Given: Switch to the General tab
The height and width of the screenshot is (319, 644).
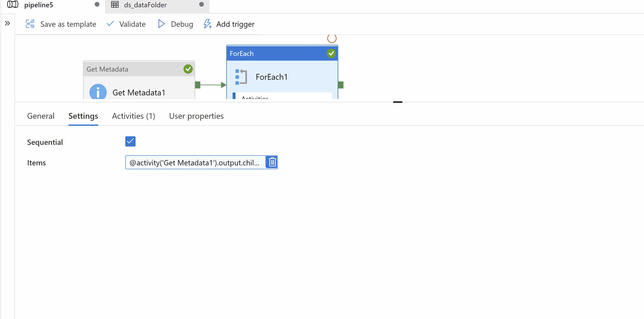Looking at the screenshot, I should point(40,116).
